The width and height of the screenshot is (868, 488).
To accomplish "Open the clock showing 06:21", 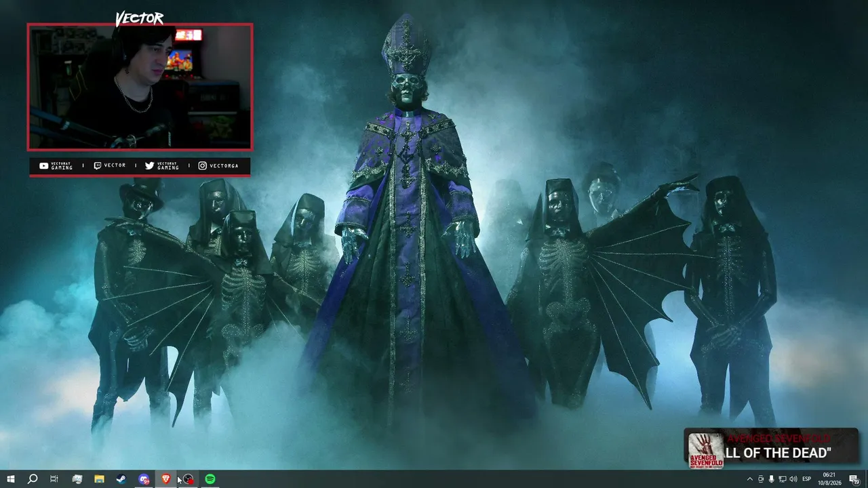I will [x=829, y=479].
